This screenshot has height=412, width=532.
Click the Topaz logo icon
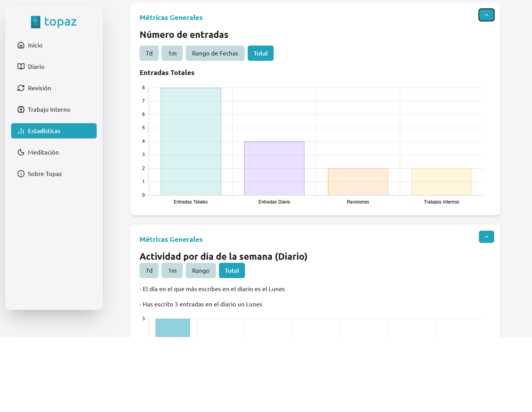(36, 22)
